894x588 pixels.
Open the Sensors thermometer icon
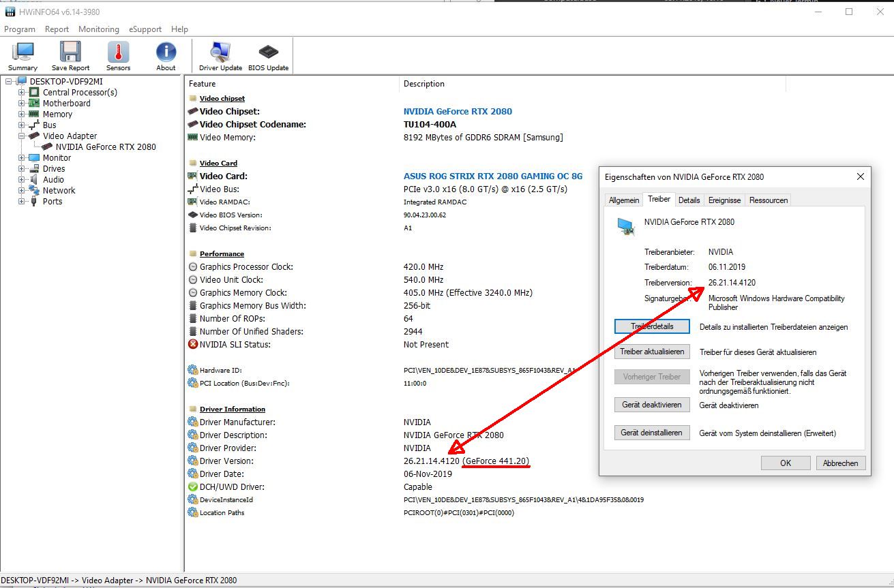coord(118,56)
